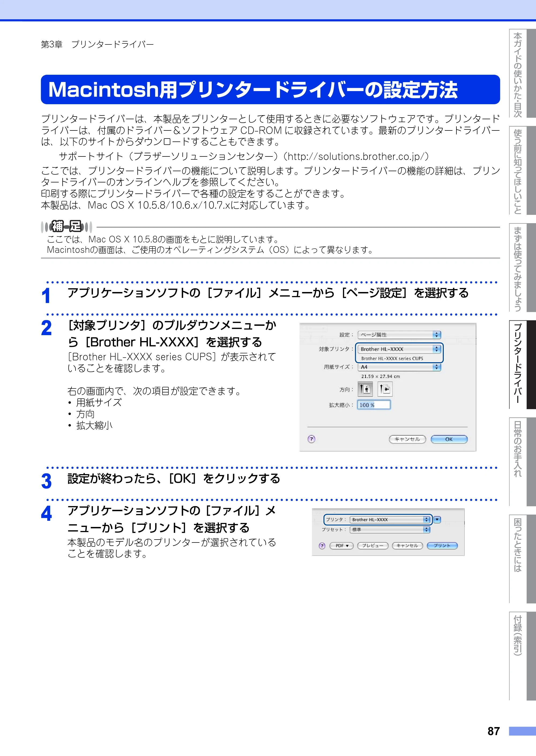This screenshot has width=536, height=756.
Task: Click step 3 text 設定が終わったら、[OK]をクリックする
Action: pyautogui.click(x=174, y=479)
